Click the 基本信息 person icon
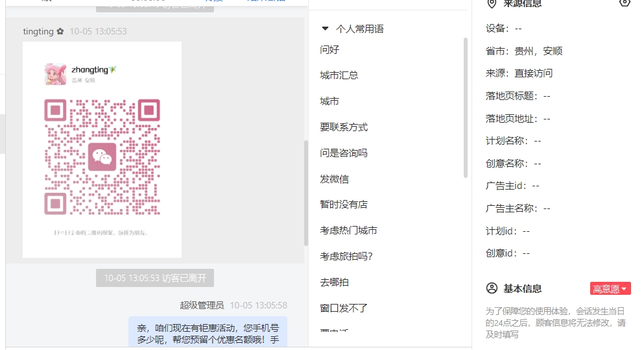The width and height of the screenshot is (644, 350). 492,288
